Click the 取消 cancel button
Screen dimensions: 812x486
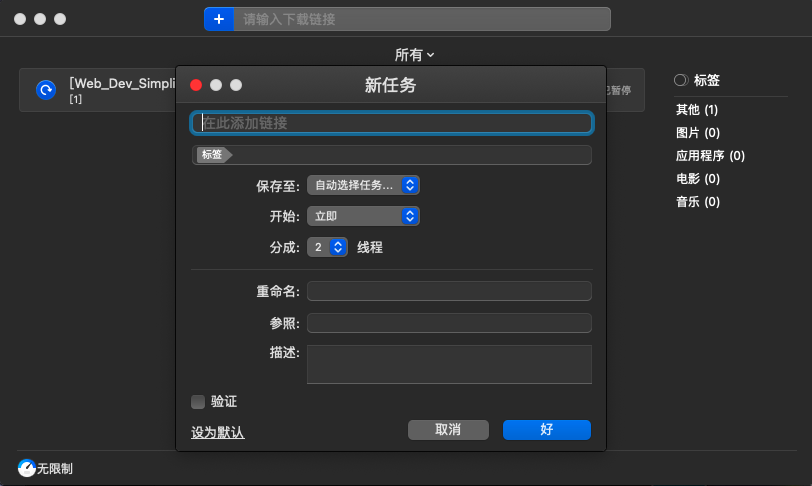point(448,430)
